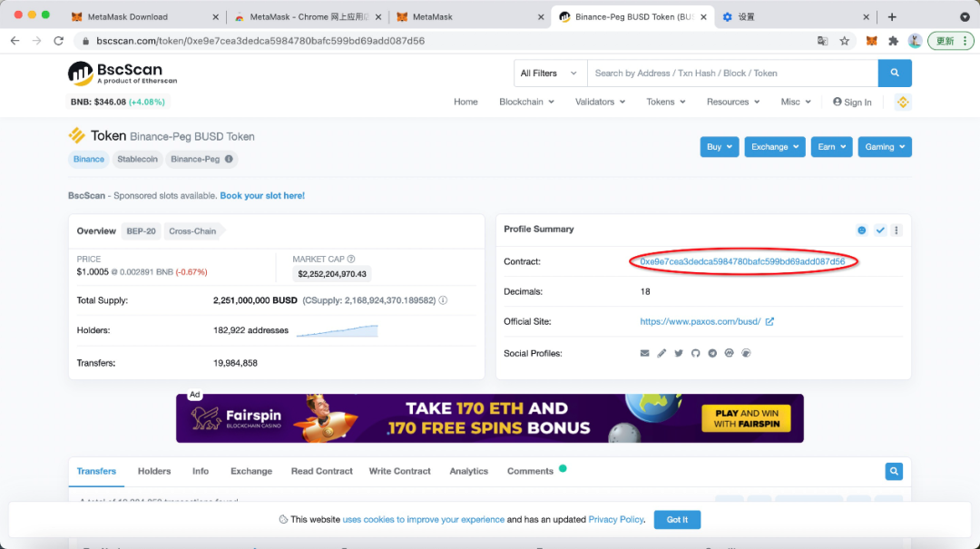The width and height of the screenshot is (980, 549).
Task: Click the external link icon beside paxos.com
Action: 769,321
